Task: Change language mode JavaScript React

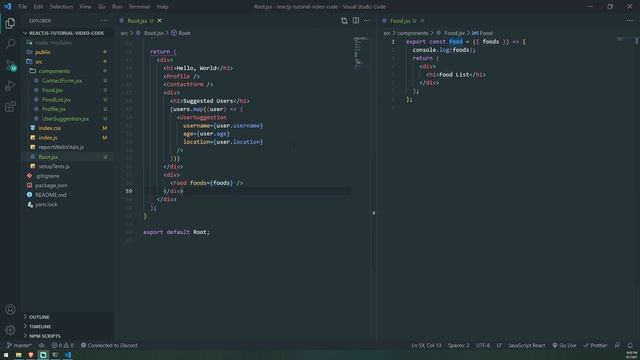Action: (527, 345)
